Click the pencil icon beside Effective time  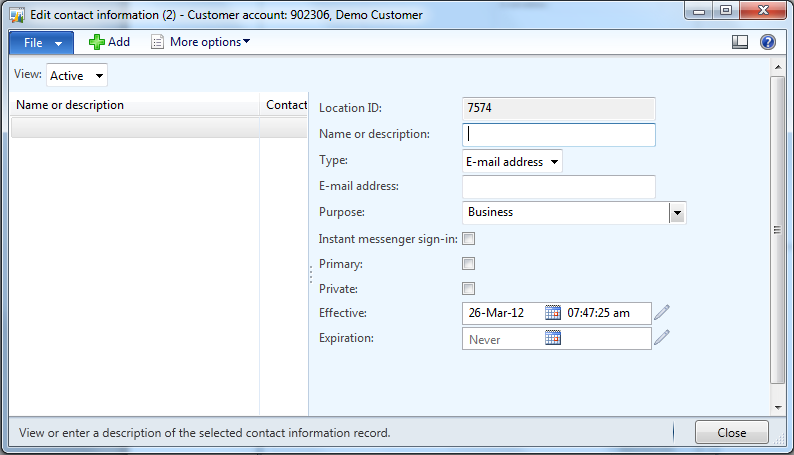click(661, 313)
